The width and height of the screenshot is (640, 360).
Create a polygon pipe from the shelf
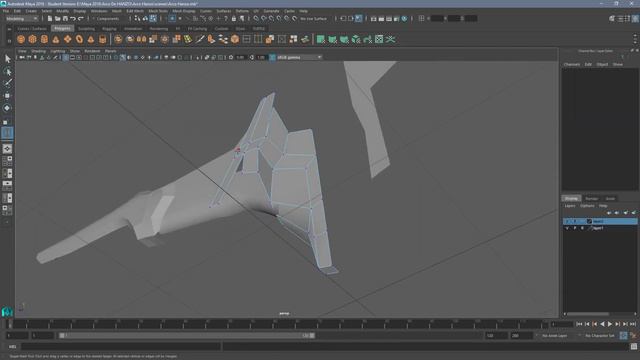point(102,39)
